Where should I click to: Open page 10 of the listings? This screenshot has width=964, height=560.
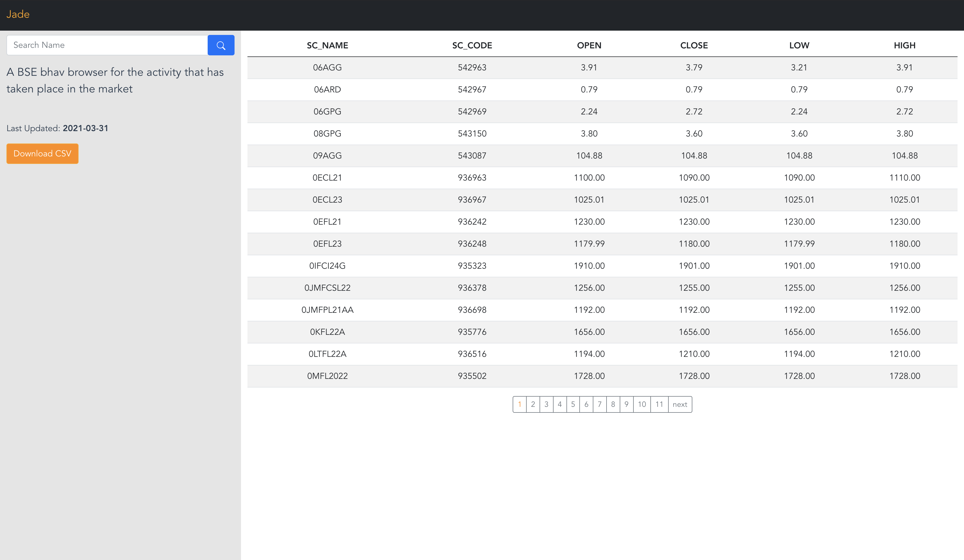(x=642, y=404)
